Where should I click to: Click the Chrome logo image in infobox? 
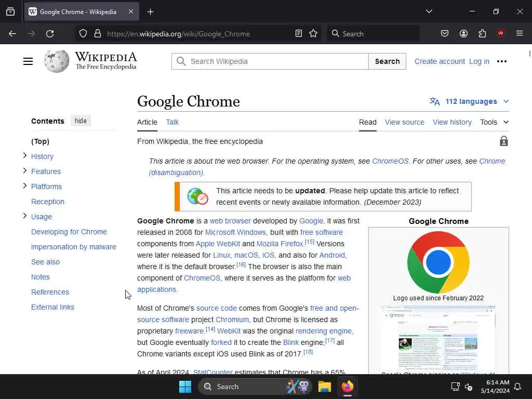point(438,262)
